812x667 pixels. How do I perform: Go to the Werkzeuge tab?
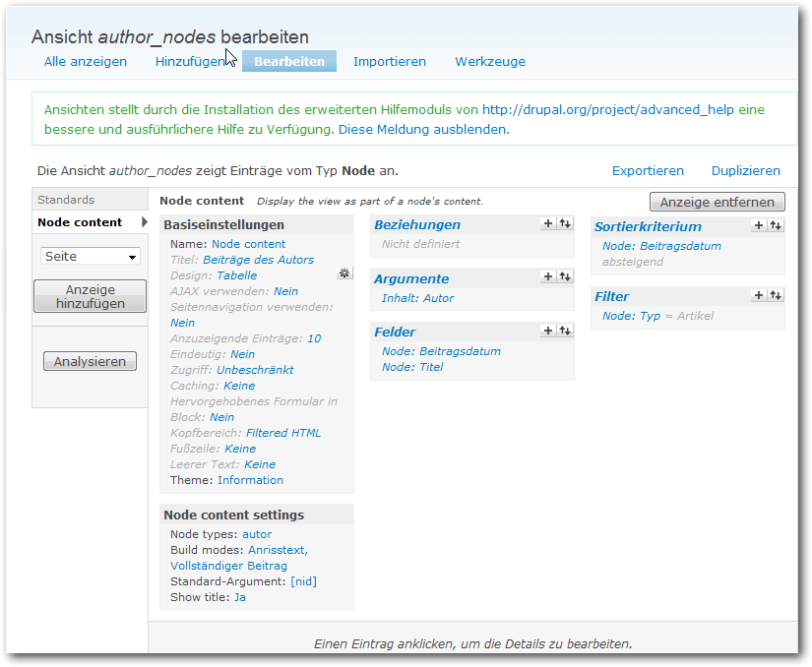490,61
